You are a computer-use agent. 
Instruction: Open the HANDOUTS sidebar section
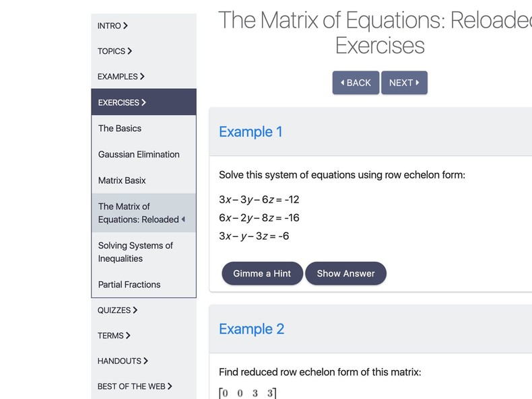(x=123, y=361)
